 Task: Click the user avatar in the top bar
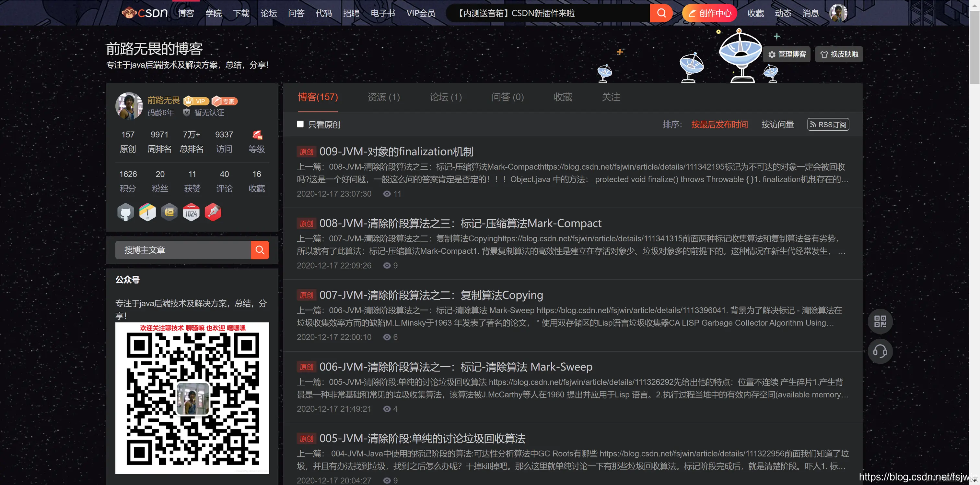(x=838, y=13)
